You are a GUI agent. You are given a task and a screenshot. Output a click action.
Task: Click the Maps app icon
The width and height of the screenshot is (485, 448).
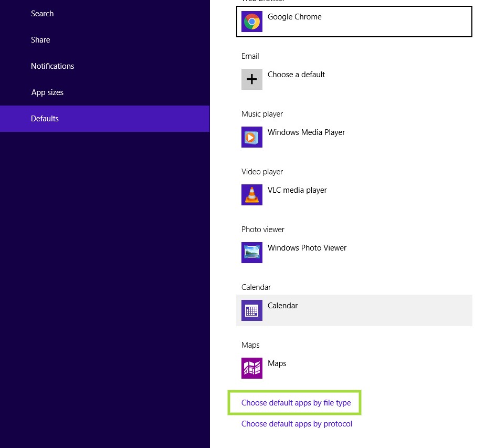[x=252, y=368]
